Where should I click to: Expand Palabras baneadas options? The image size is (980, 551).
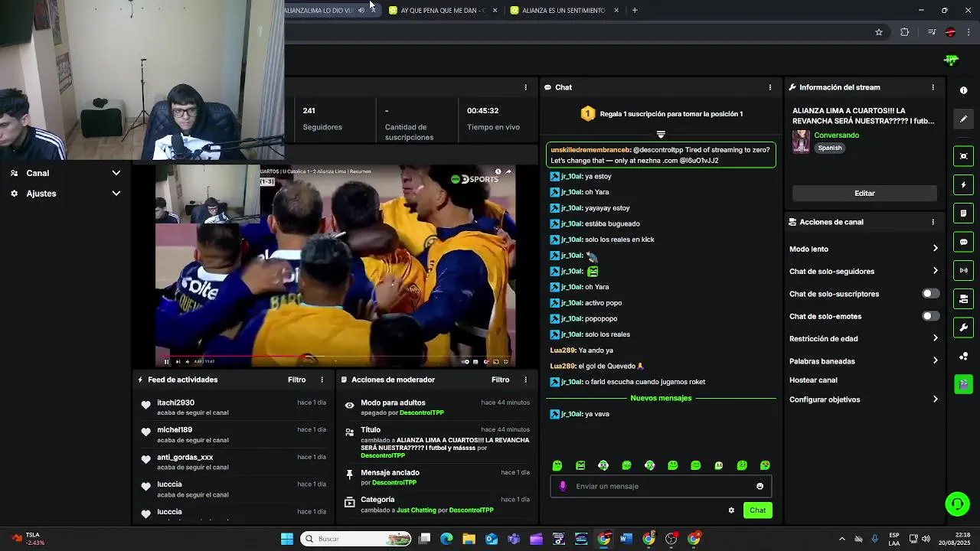point(935,361)
